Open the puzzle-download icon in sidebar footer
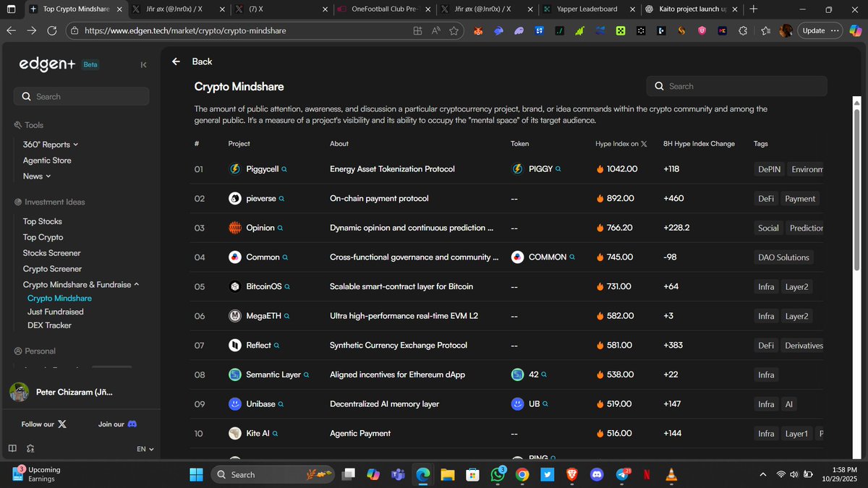 (x=30, y=449)
